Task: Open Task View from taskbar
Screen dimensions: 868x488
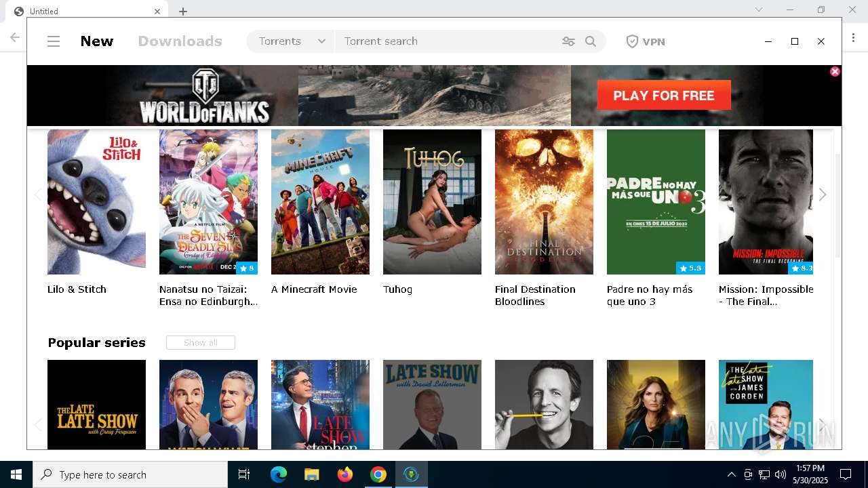Action: pos(244,474)
